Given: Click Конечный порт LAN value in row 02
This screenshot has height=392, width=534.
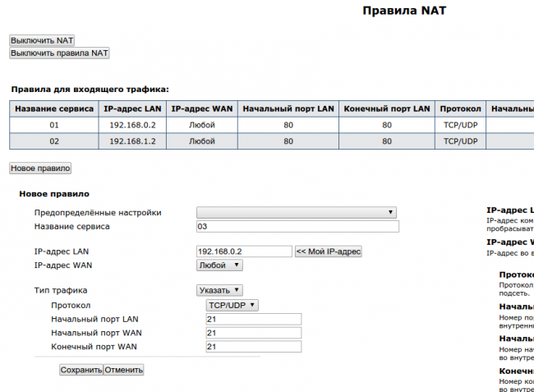Looking at the screenshot, I should pyautogui.click(x=387, y=141).
